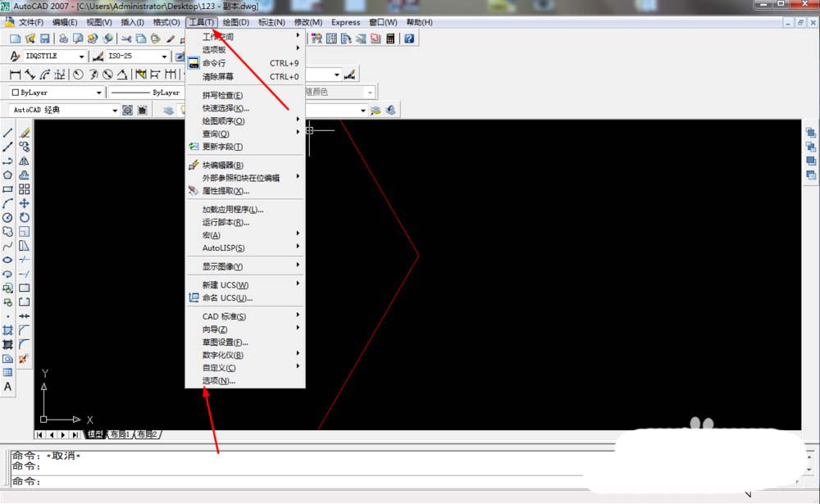This screenshot has height=504, width=820.
Task: Click the Layer Previous icon
Action: click(390, 111)
